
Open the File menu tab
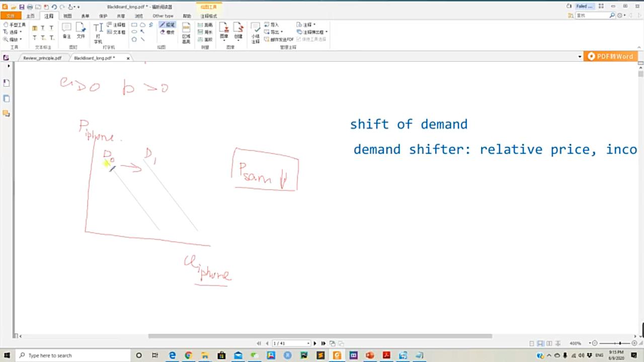(x=10, y=16)
